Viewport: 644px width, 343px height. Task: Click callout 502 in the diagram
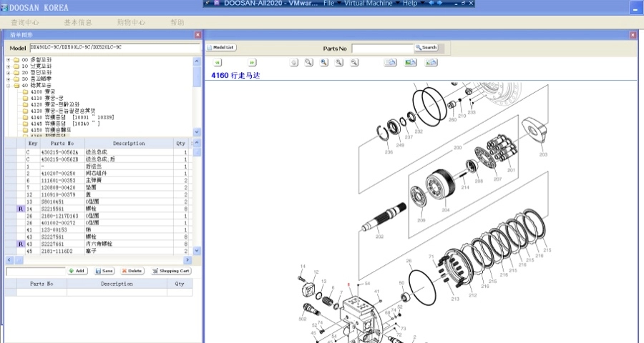coord(303,319)
